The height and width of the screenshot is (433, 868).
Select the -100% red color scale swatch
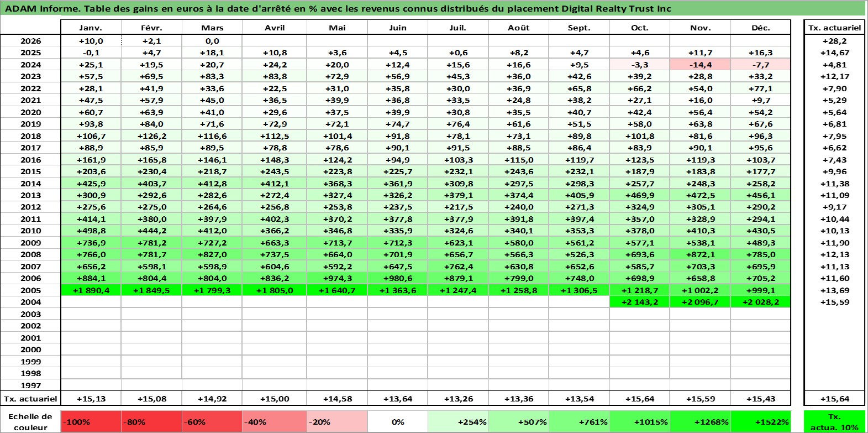click(x=91, y=421)
